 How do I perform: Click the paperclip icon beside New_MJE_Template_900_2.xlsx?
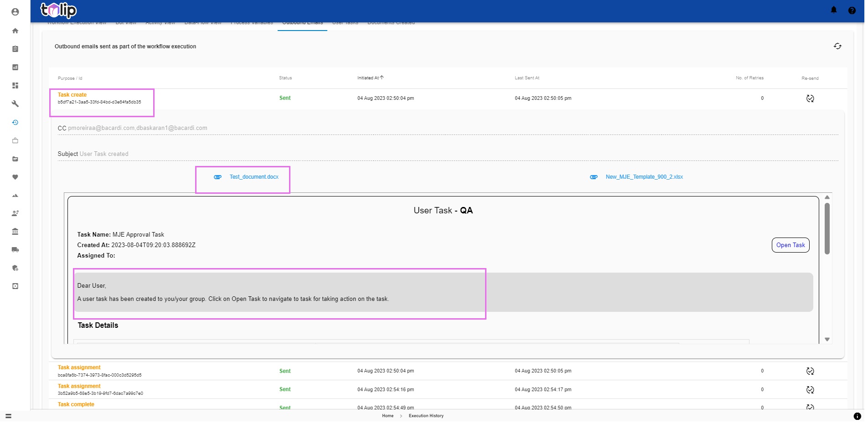point(594,177)
